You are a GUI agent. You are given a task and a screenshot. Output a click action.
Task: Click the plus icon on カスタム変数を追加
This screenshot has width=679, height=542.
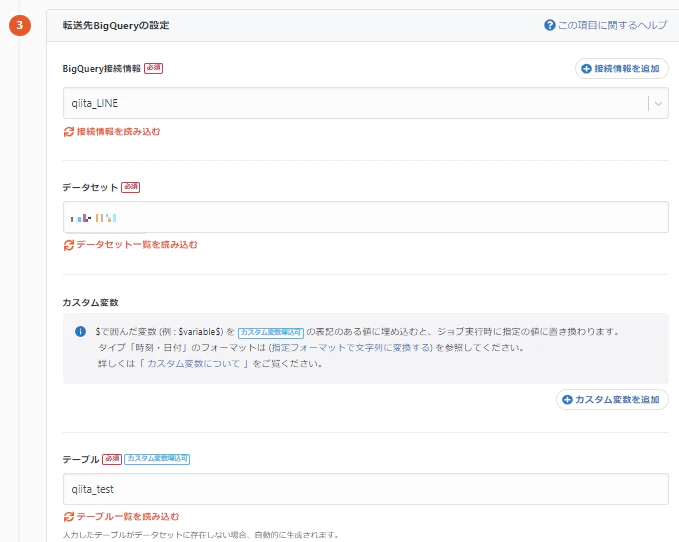point(567,400)
